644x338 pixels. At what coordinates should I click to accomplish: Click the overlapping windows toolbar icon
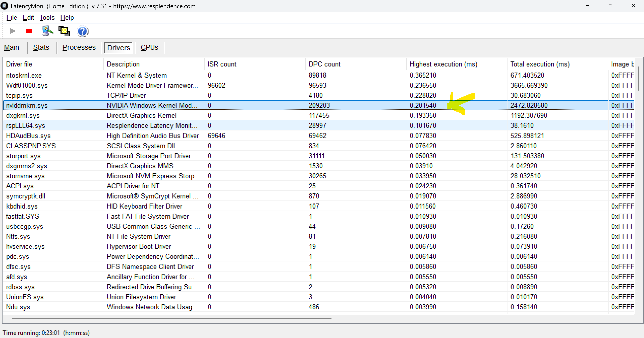tap(64, 31)
